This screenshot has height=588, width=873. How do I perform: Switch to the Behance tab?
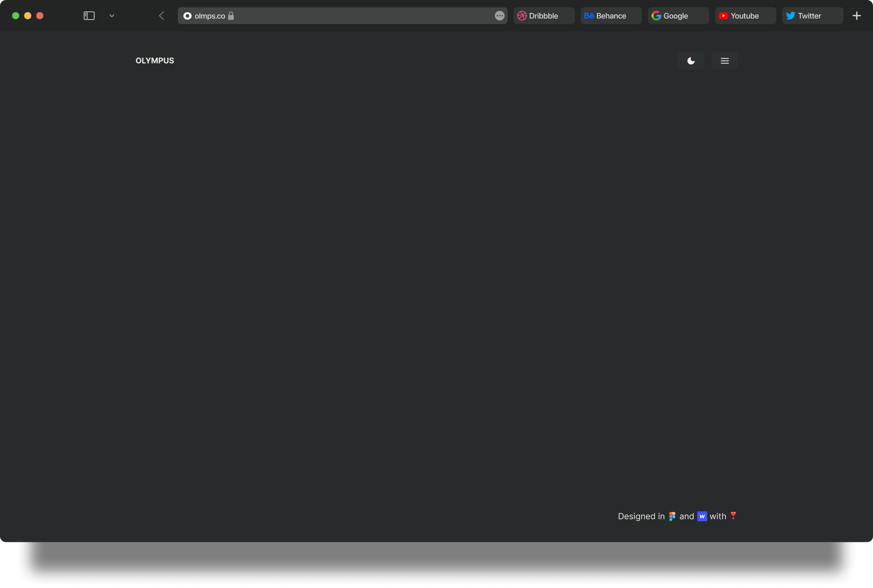pyautogui.click(x=611, y=16)
